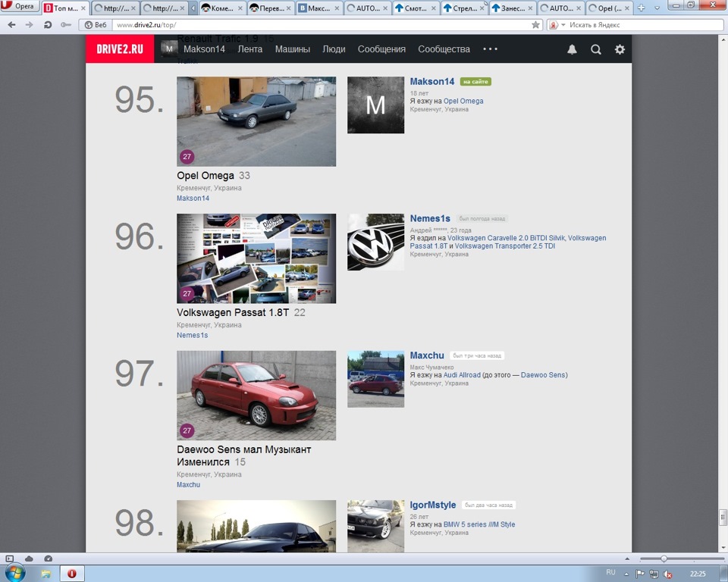Viewport: 728px width, 582px height.
Task: Open notifications bell icon
Action: point(572,49)
